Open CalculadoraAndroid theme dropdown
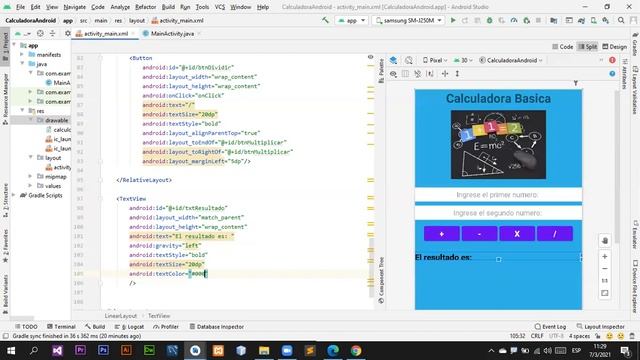Image resolution: width=640 pixels, height=360 pixels. (x=511, y=60)
